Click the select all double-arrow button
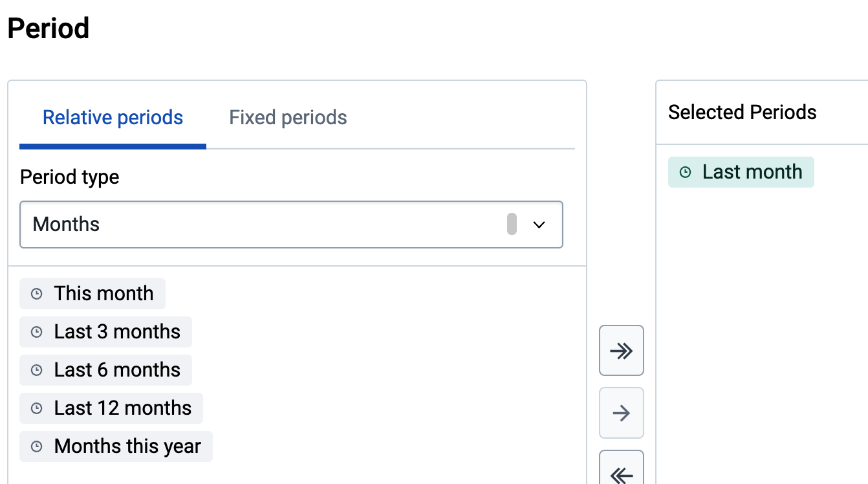This screenshot has width=868, height=484. coord(622,350)
